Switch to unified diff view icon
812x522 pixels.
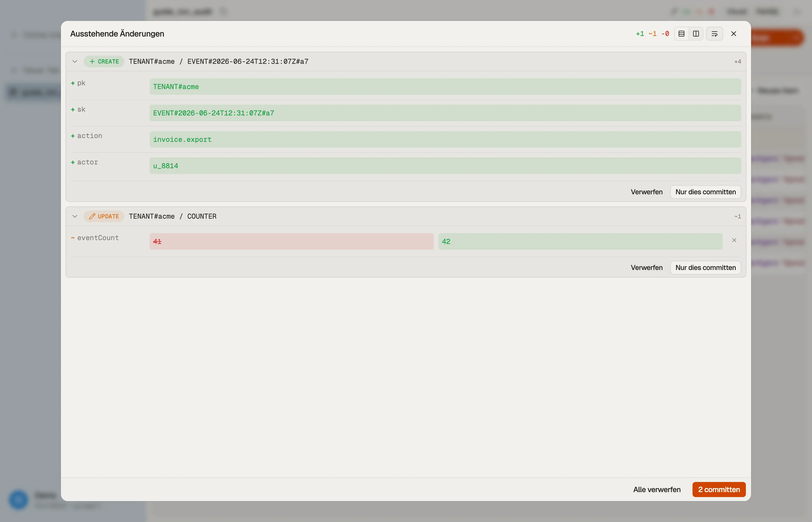[681, 34]
